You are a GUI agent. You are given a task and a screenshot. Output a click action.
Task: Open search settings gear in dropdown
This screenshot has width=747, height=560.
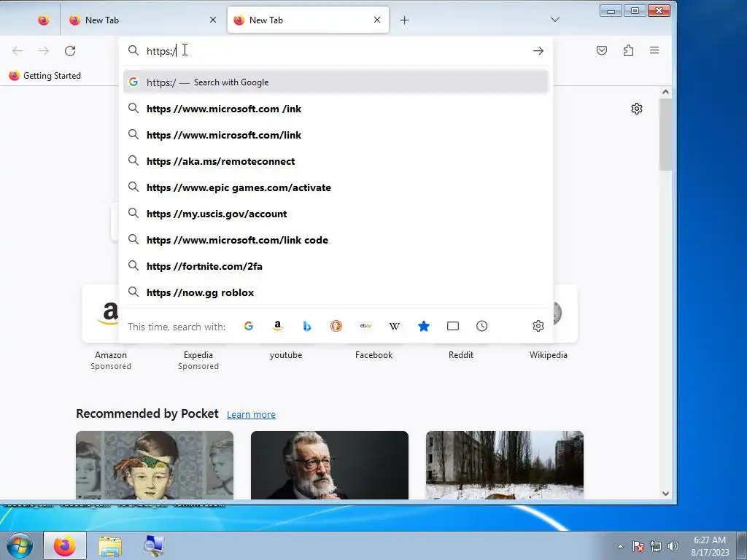[x=538, y=326]
